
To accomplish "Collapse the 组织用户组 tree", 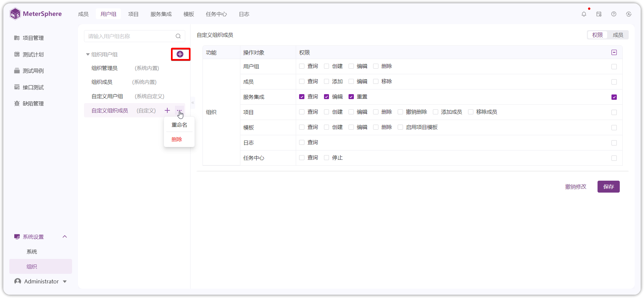I will (88, 54).
